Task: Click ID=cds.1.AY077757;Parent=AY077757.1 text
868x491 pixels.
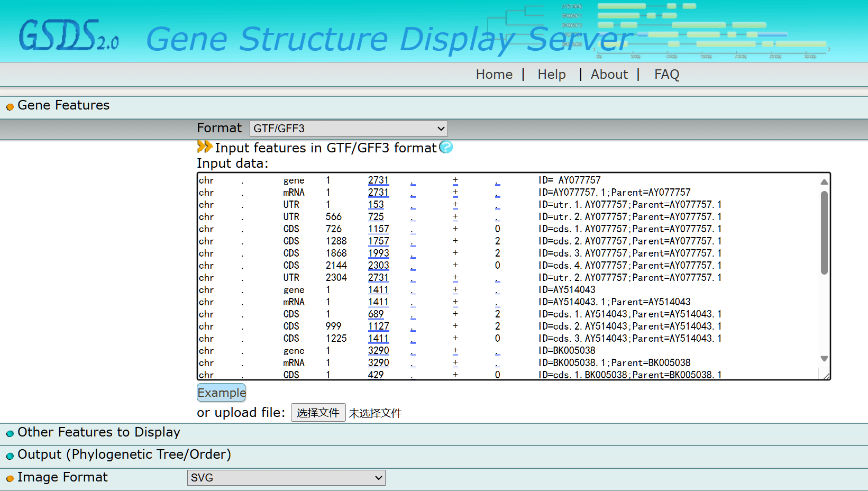Action: [x=630, y=229]
